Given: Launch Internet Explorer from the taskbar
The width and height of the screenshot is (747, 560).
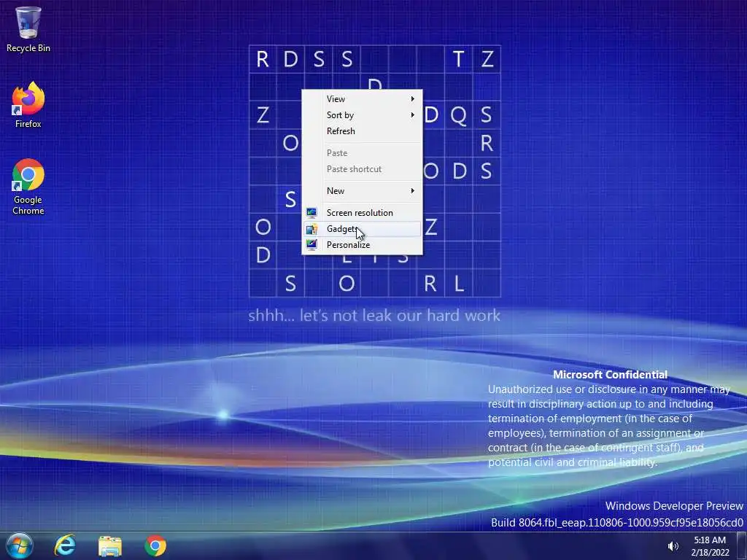Looking at the screenshot, I should coord(65,545).
